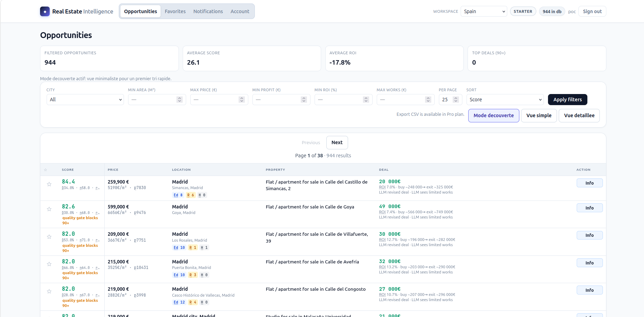This screenshot has height=317, width=644.
Task: Click Apply filters button
Action: coord(567,100)
